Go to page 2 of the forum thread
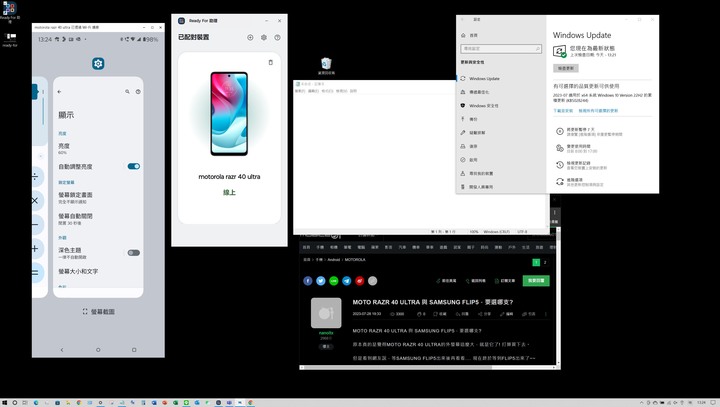Viewport: 720px width, 407px height. 545,262
